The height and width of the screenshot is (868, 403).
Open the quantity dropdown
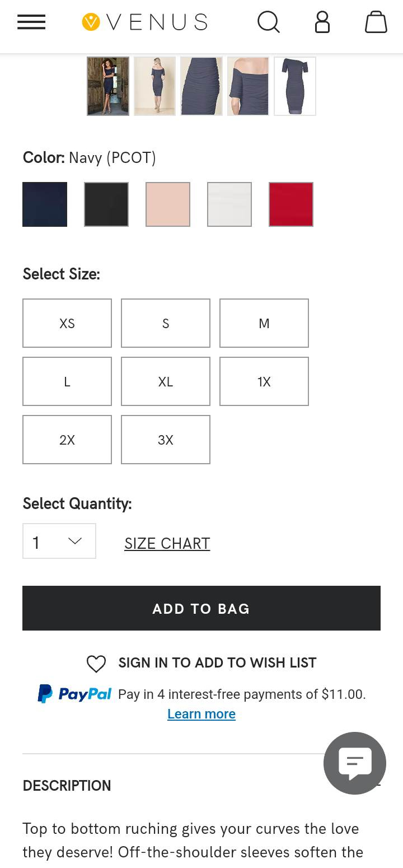(59, 541)
